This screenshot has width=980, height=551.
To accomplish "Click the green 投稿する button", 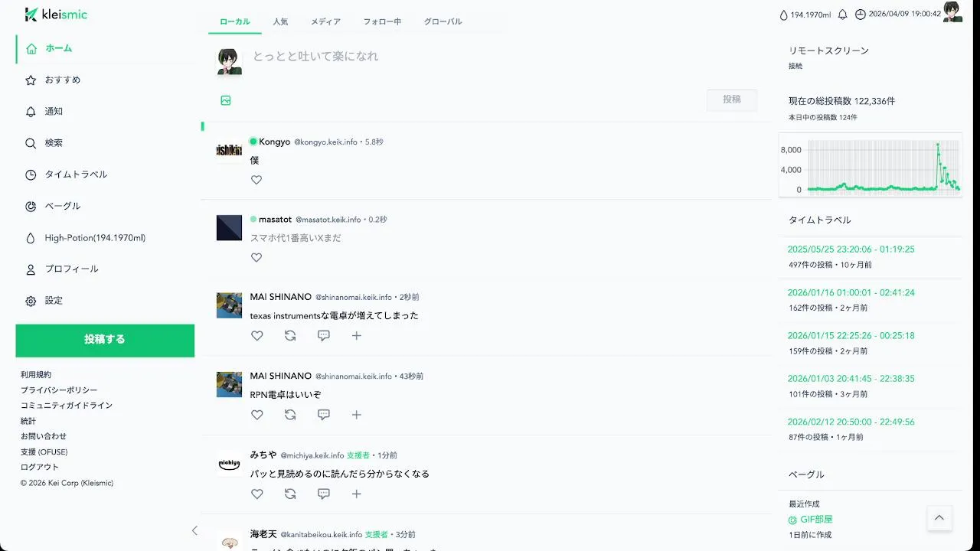I will click(105, 340).
